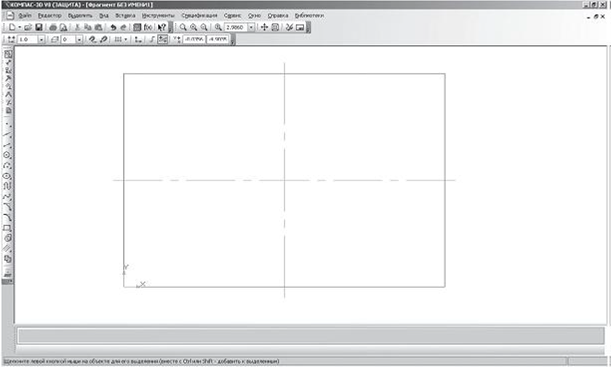Cut selection with the scissors icon near Copy
This screenshot has height=367, width=611.
tap(77, 27)
